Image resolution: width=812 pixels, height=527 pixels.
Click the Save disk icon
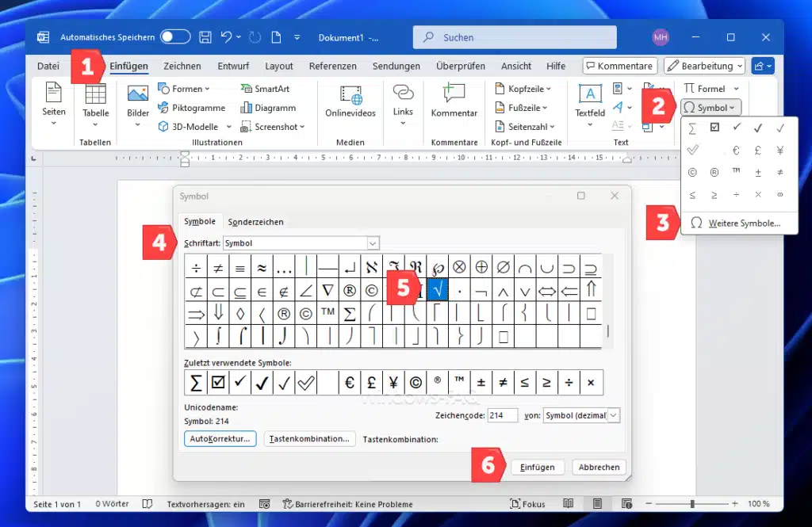[x=205, y=37]
